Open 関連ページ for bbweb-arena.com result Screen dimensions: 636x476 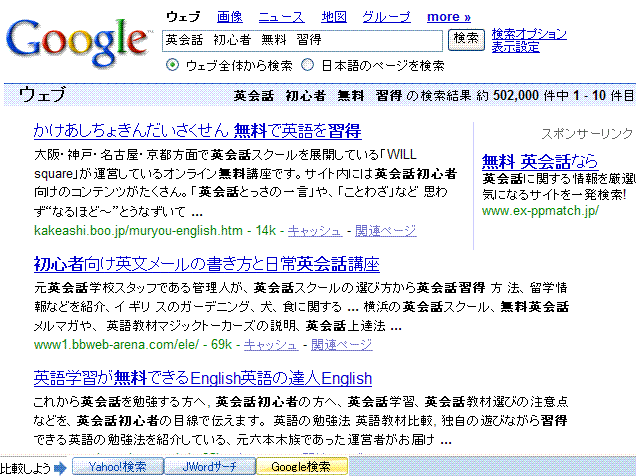(x=342, y=345)
